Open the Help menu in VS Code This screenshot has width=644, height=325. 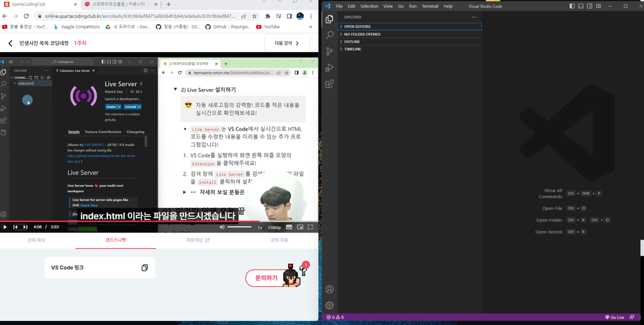[447, 6]
